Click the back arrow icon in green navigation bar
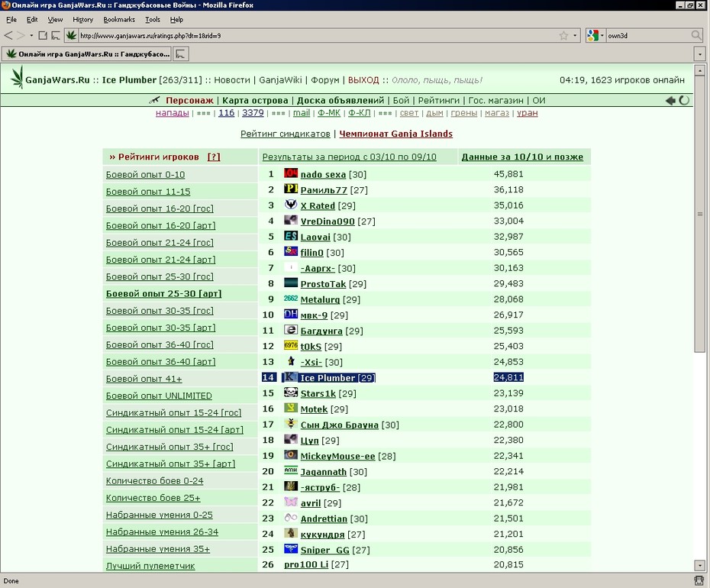 tap(670, 100)
